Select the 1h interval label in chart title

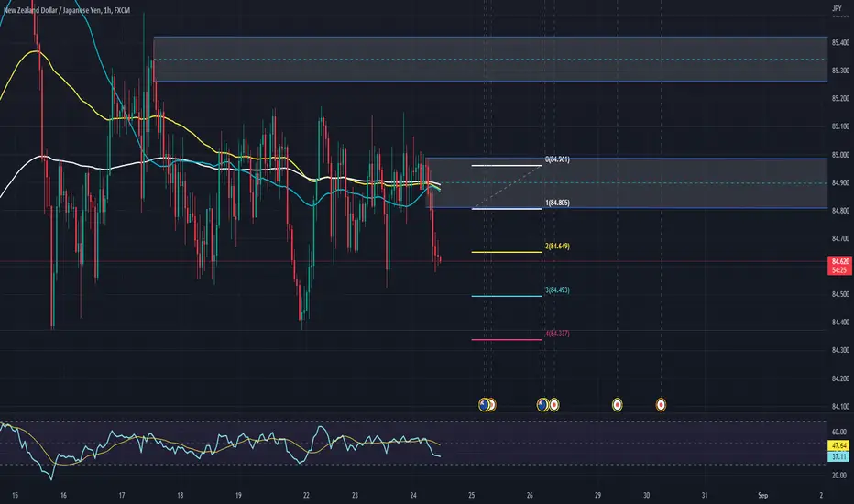point(107,10)
